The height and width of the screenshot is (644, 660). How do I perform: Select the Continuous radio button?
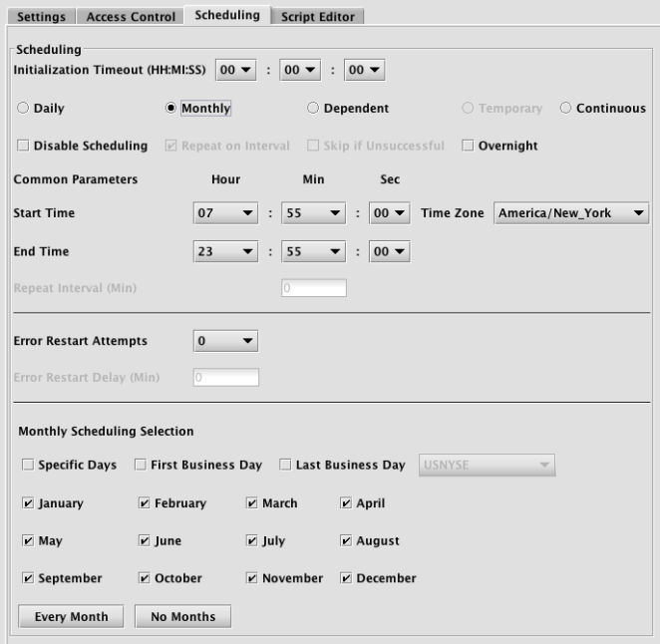pos(565,109)
